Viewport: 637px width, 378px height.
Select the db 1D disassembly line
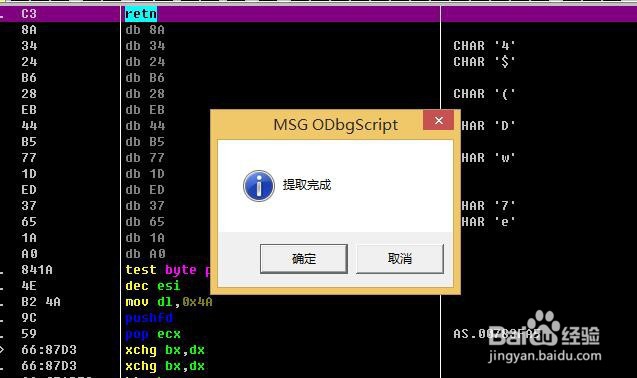(145, 174)
